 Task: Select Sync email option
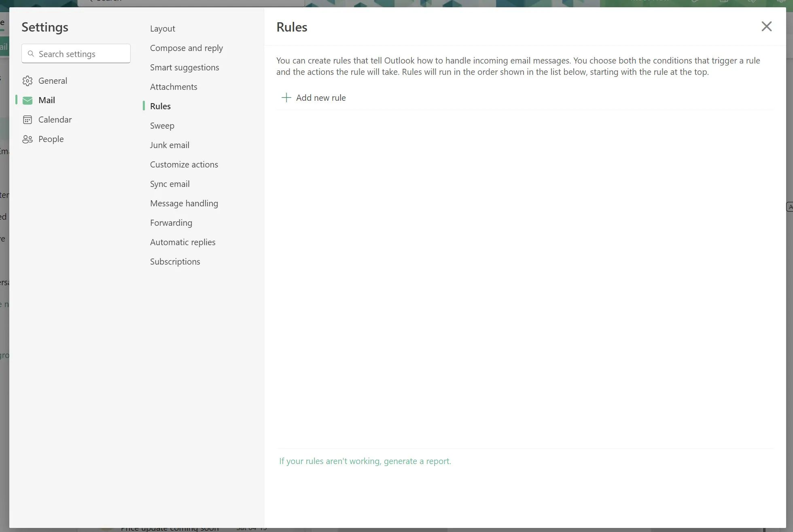[x=170, y=184]
